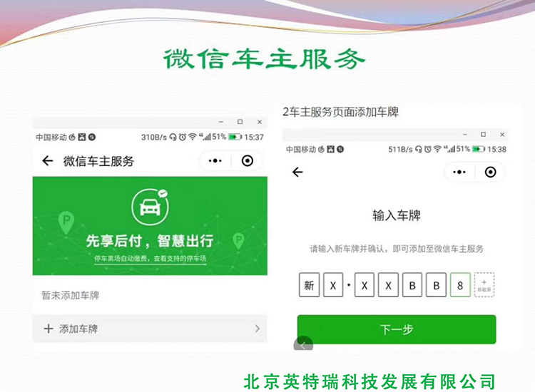Minimize the right phone mirror window
Viewport: 535px width, 392px height.
click(x=464, y=134)
